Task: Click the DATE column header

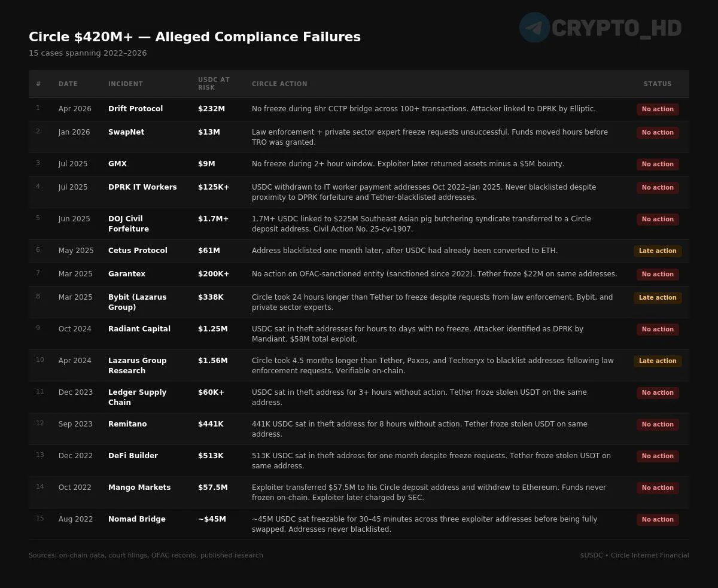Action: [x=68, y=84]
